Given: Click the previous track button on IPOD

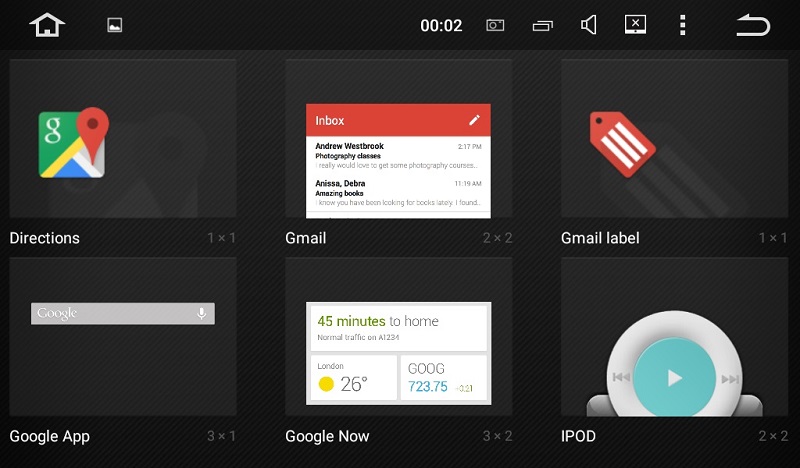Looking at the screenshot, I should click(x=621, y=378).
